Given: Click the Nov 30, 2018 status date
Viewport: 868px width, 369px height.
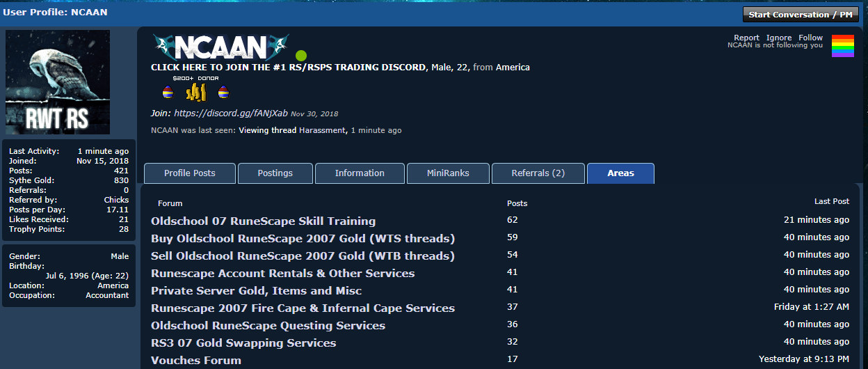Looking at the screenshot, I should point(314,113).
